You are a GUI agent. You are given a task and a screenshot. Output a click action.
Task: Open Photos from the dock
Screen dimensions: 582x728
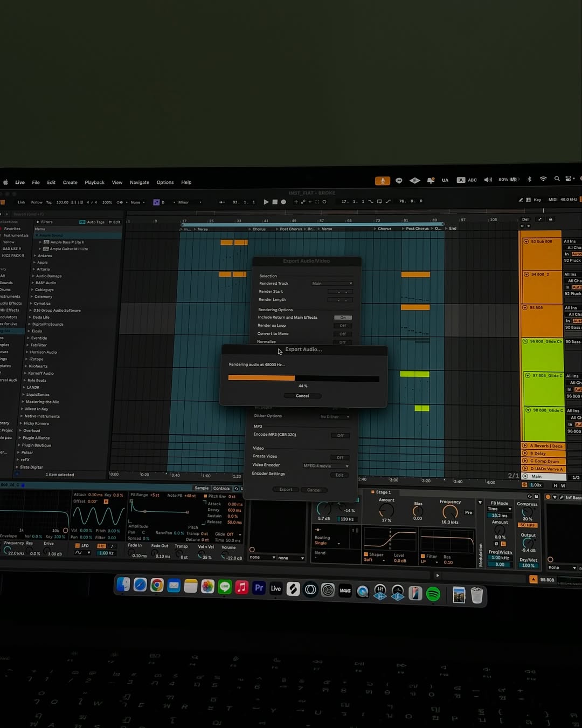(207, 587)
